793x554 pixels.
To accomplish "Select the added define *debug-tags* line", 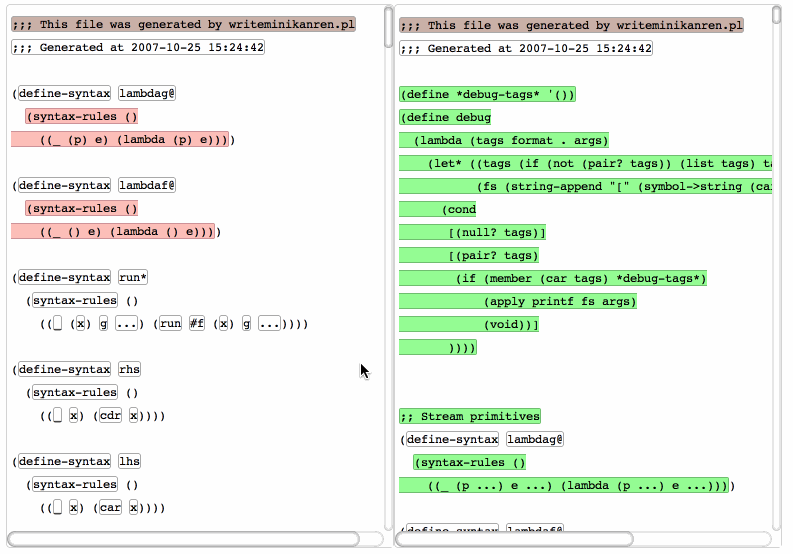I will (487, 95).
